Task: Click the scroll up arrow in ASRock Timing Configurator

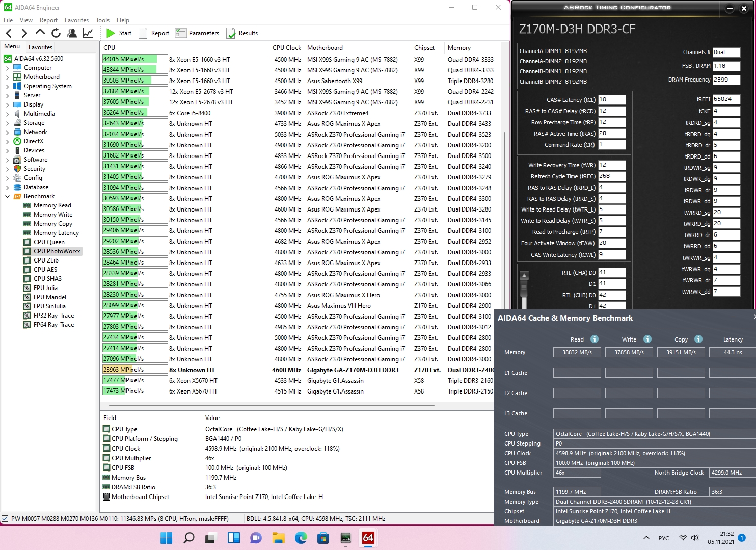Action: (x=524, y=276)
